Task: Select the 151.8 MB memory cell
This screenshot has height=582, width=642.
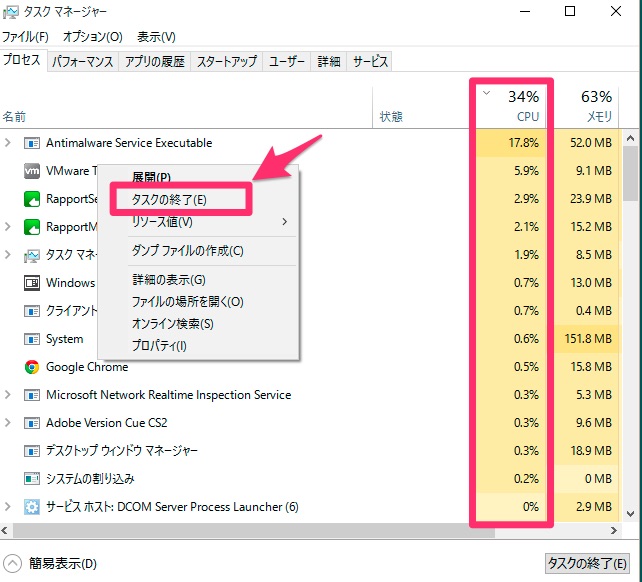Action: pyautogui.click(x=585, y=339)
